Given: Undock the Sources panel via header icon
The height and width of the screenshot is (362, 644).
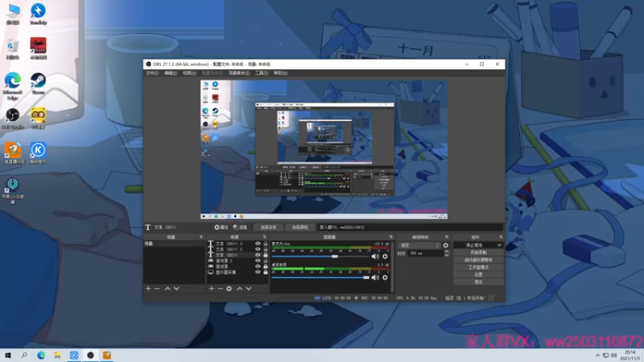Looking at the screenshot, I should tap(265, 237).
